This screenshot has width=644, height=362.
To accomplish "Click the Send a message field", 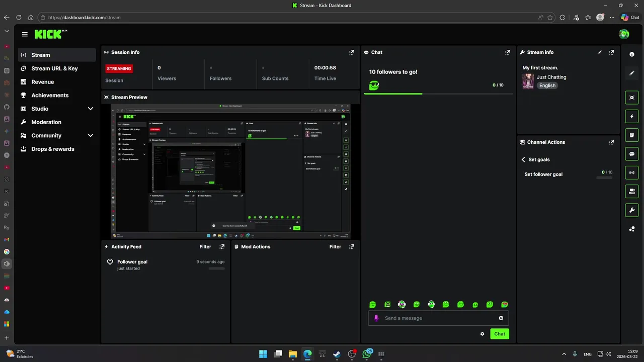I will coord(438,318).
